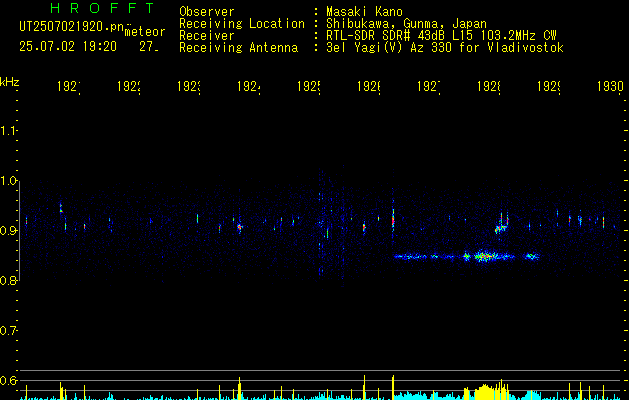The image size is (629, 400).
Task: Click the 1925 time axis marker
Action: (x=309, y=86)
